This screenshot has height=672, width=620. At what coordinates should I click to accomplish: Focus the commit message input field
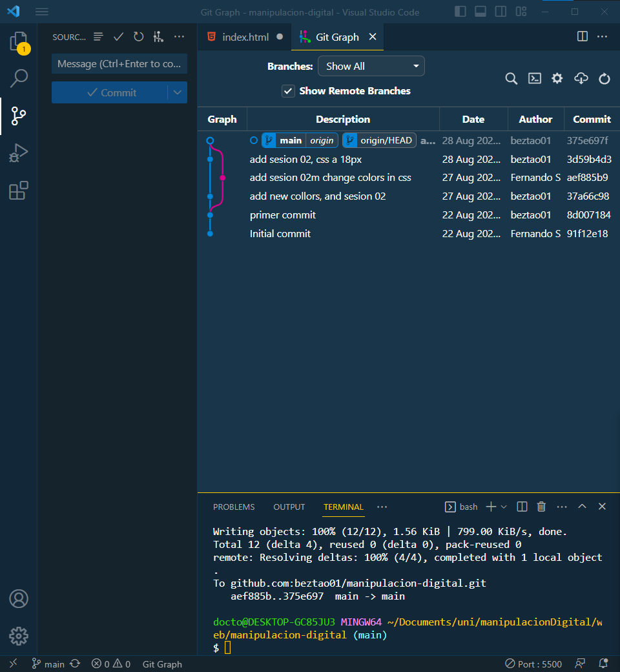[119, 64]
